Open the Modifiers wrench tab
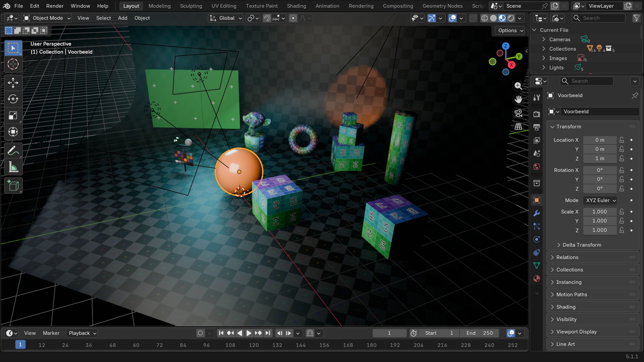Screen dimensions: 644x362 tap(537, 213)
